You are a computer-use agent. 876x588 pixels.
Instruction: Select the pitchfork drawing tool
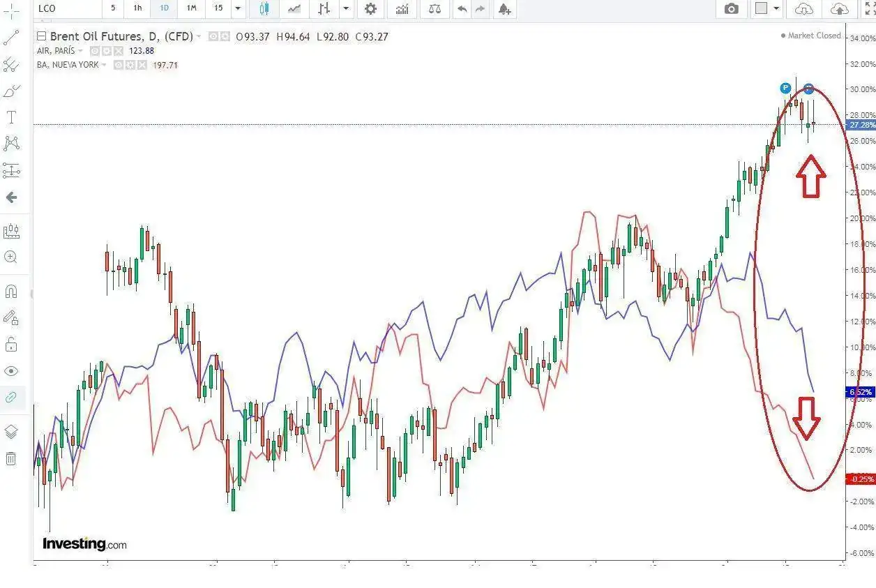[x=11, y=65]
